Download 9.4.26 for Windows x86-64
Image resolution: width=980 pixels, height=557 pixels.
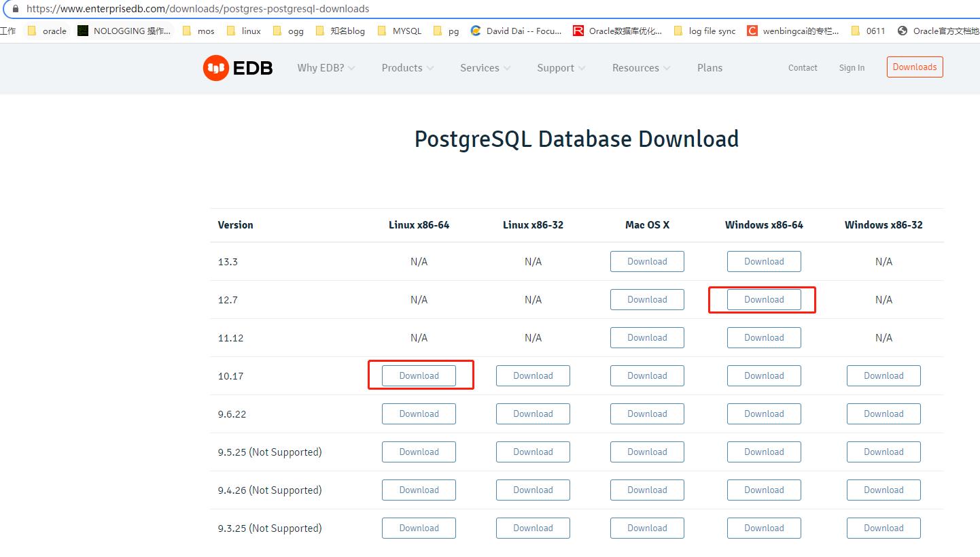tap(764, 490)
